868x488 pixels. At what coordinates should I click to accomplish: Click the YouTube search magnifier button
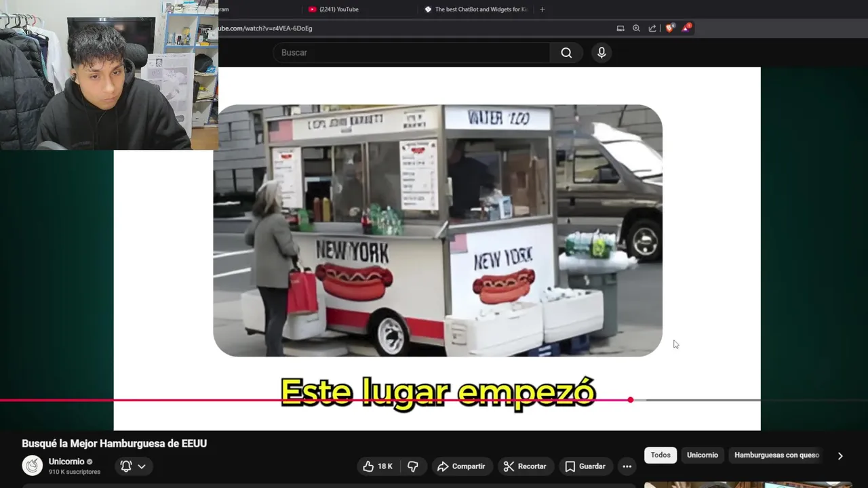(x=566, y=53)
